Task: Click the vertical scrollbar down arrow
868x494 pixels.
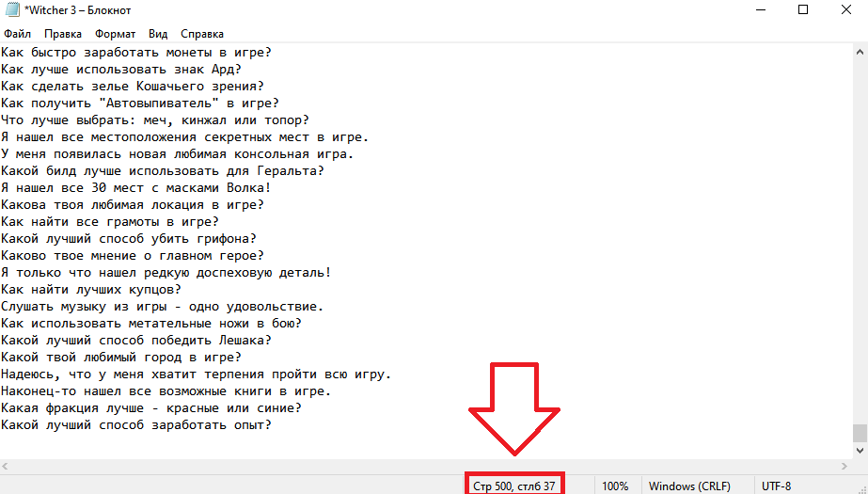Action: (860, 451)
